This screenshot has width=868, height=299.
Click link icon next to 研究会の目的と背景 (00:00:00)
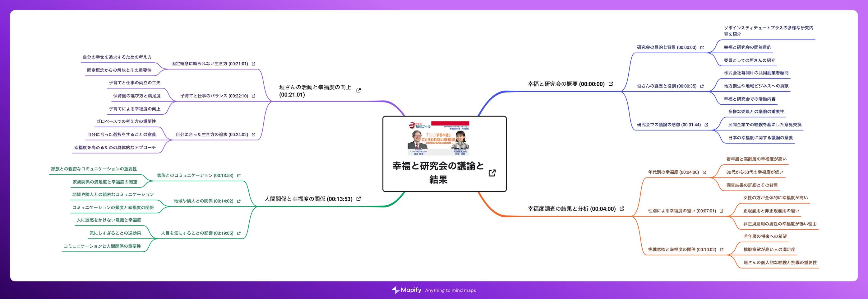702,48
